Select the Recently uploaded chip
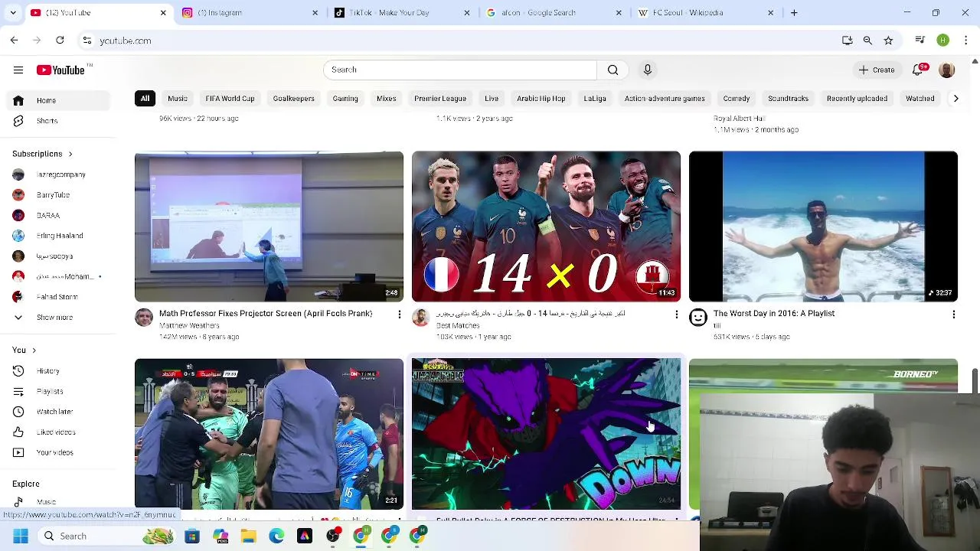This screenshot has width=980, height=551. 857,99
